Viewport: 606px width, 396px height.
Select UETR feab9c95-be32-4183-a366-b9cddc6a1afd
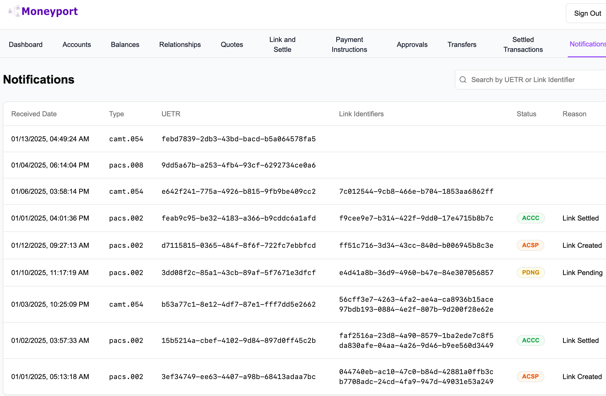[x=238, y=218]
